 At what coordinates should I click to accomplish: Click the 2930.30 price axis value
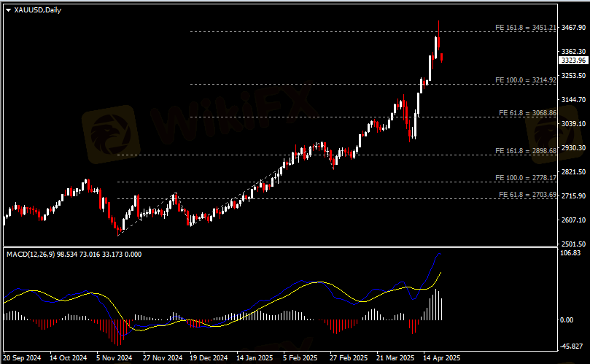[573, 148]
